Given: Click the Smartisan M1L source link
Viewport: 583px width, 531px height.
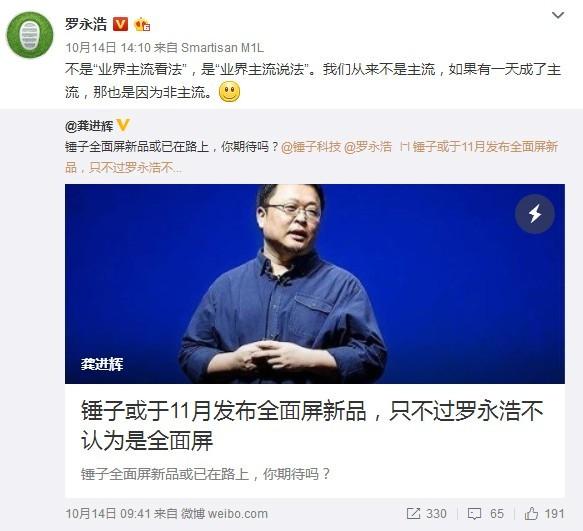Looking at the screenshot, I should tap(222, 48).
